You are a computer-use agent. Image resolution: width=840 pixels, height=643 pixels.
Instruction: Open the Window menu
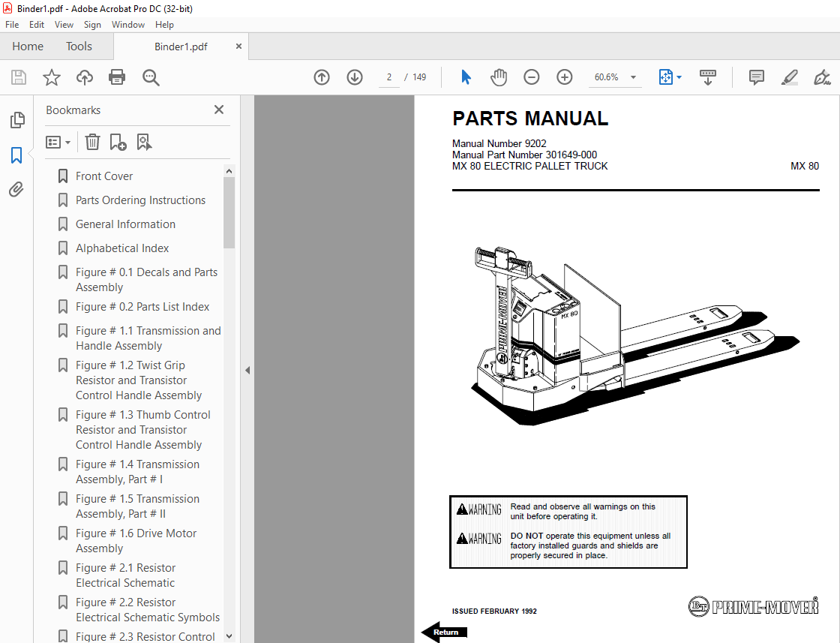[128, 25]
